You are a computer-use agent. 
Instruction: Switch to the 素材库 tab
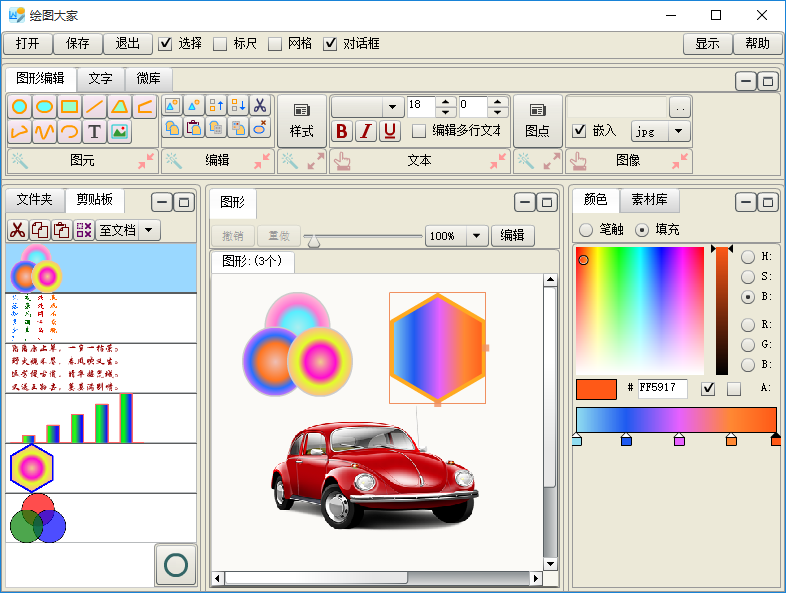point(650,200)
